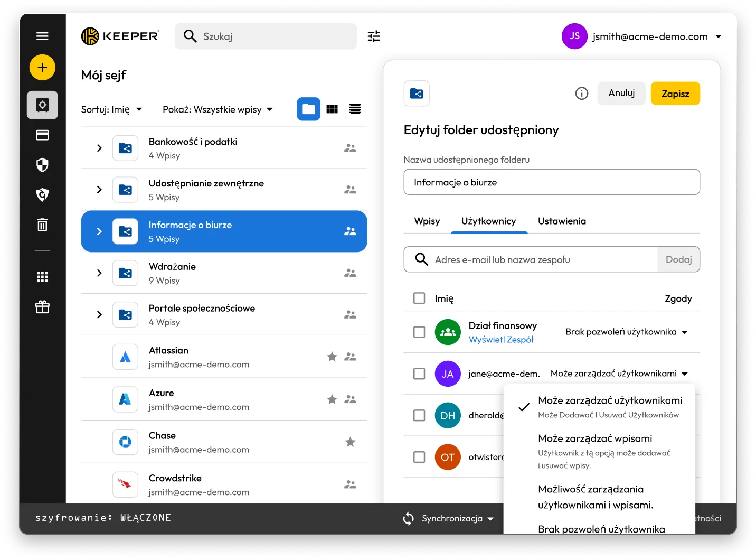Viewport: 756px width, 560px height.
Task: Open advanced search filter sliders icon
Action: 374,36
